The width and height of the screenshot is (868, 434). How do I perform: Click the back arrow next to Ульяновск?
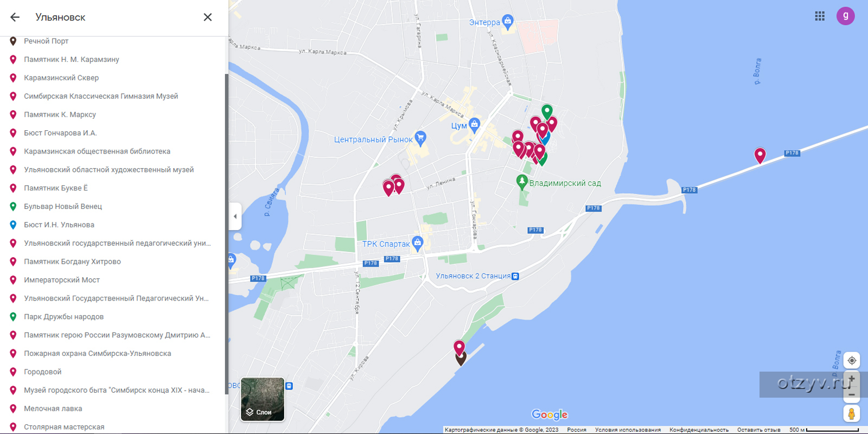pos(15,17)
